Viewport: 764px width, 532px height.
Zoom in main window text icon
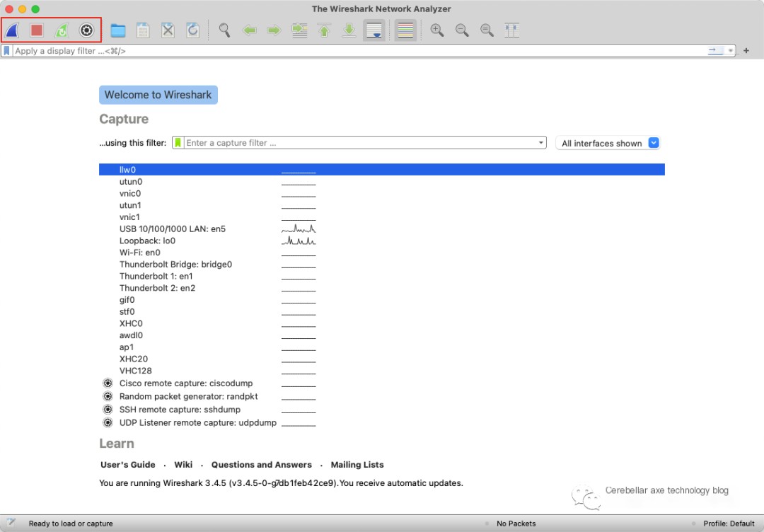pos(437,30)
